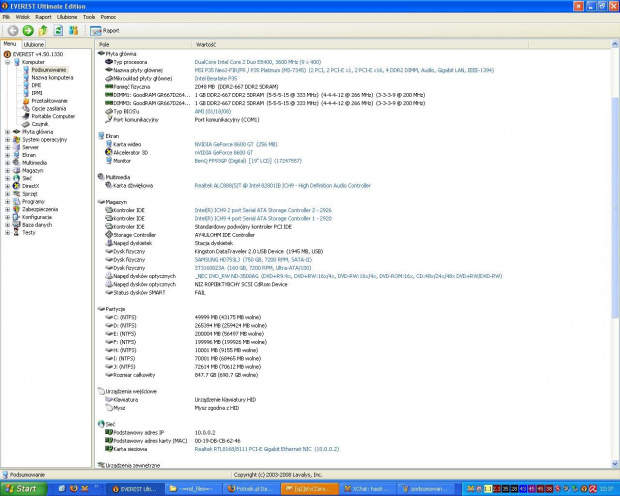Switch to the Ulubione tab in sidebar
This screenshot has width=620, height=496.
tap(34, 44)
